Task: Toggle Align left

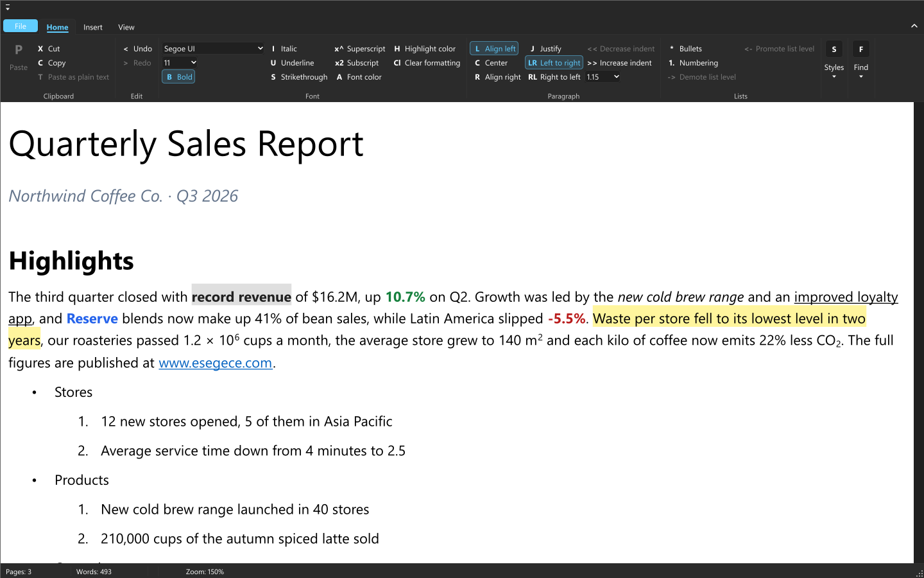Action: coord(494,49)
